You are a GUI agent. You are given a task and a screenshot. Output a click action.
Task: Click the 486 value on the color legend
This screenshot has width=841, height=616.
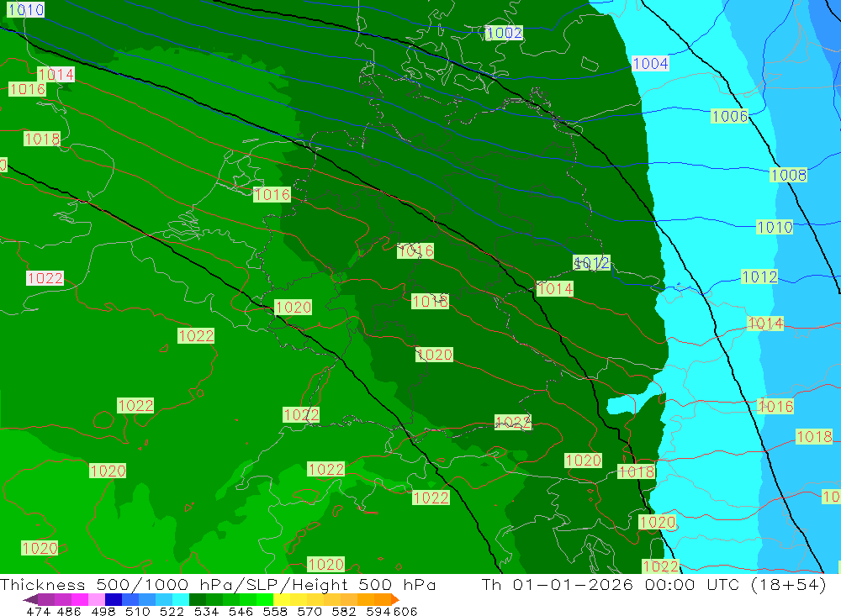point(69,612)
